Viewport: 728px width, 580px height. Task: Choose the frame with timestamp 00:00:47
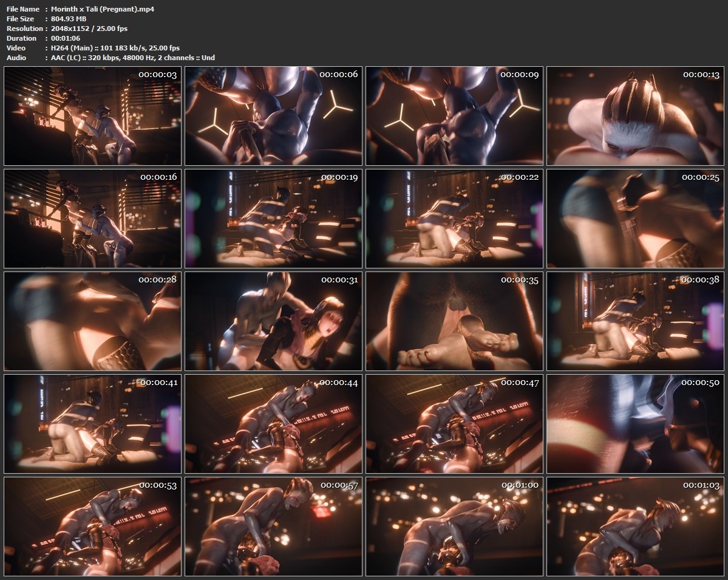pos(454,424)
